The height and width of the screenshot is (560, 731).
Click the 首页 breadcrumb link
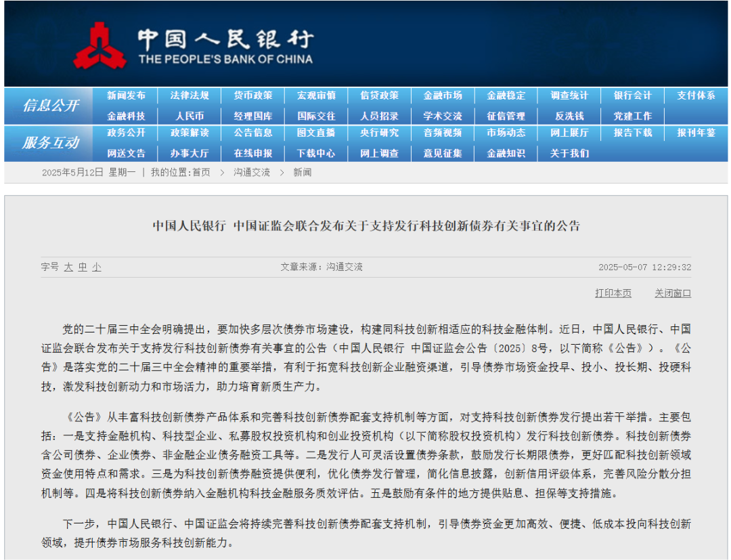[200, 172]
